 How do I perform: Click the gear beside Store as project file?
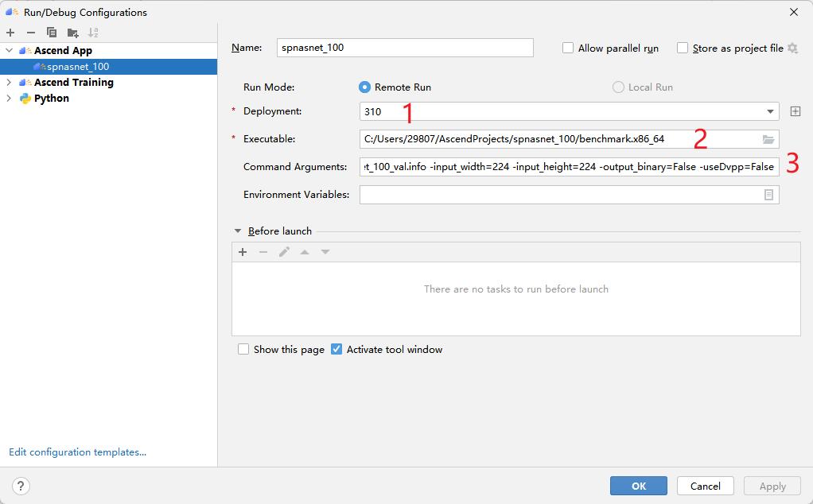(x=792, y=48)
